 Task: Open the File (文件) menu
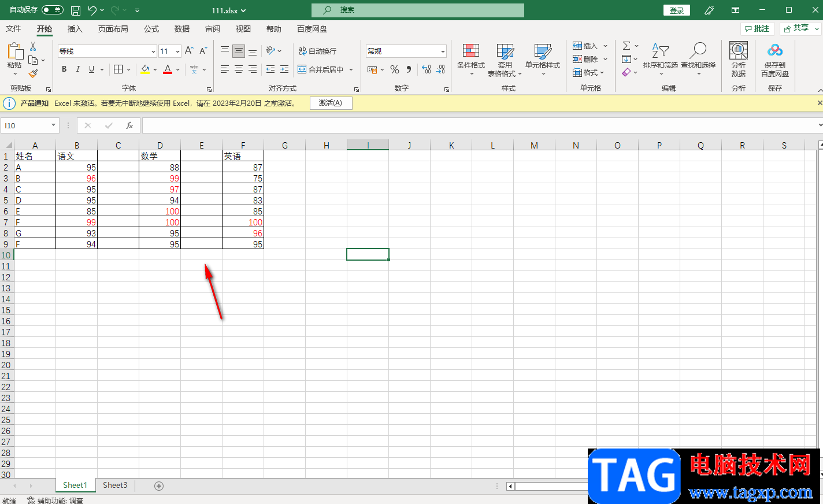(13, 29)
